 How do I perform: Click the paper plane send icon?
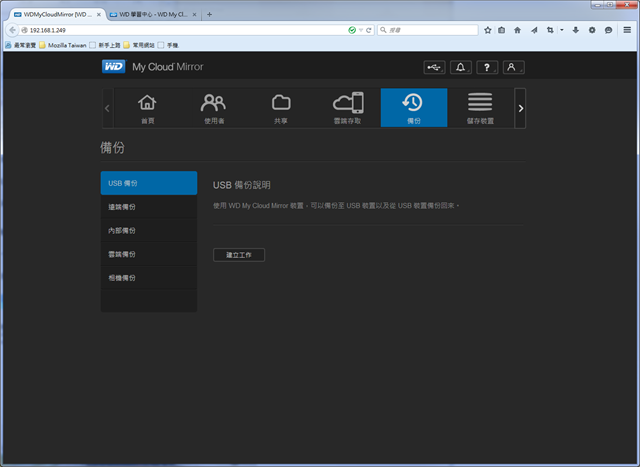(x=534, y=30)
